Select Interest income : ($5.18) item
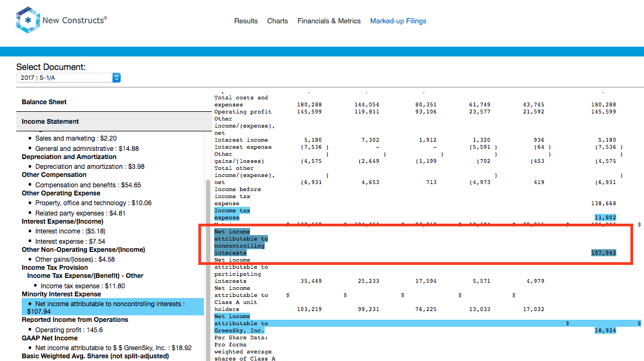The width and height of the screenshot is (644, 361). click(70, 231)
